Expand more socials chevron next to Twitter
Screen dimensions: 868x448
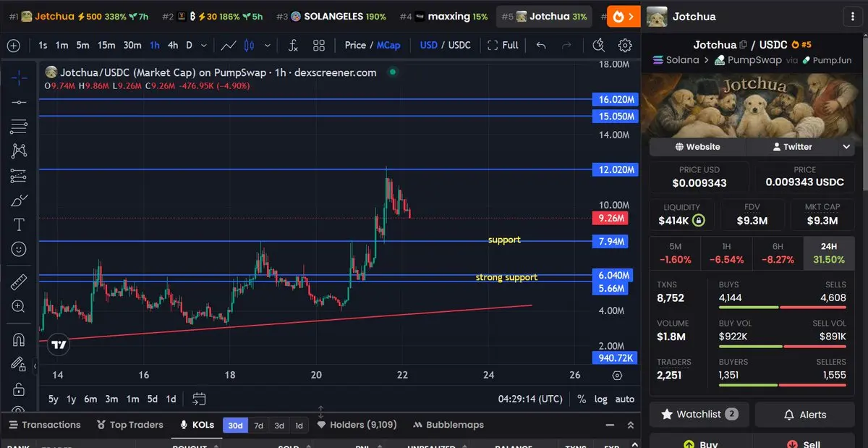pos(847,147)
